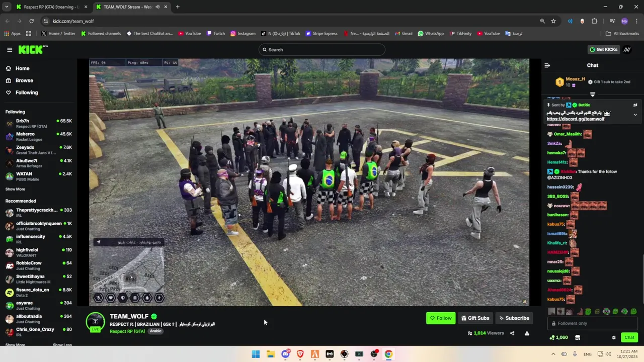Click the Get KICKs button

coord(603,49)
